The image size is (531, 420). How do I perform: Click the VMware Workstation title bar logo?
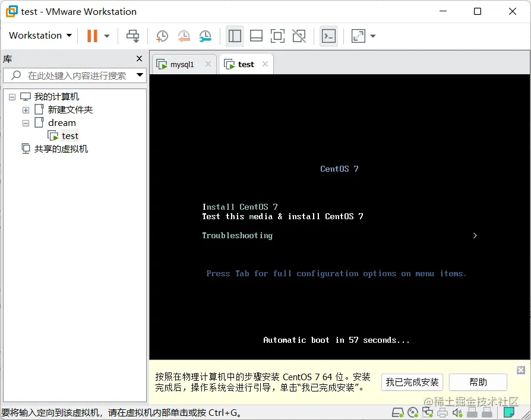click(x=11, y=11)
